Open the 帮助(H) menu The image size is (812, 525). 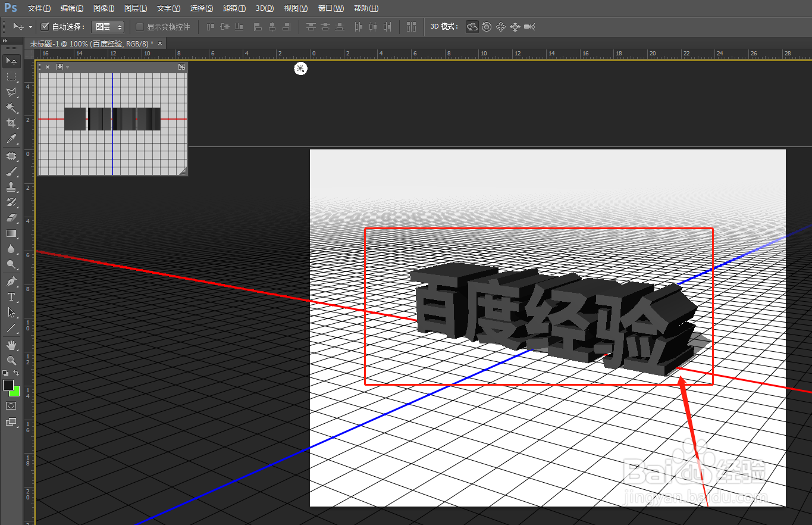pyautogui.click(x=366, y=8)
